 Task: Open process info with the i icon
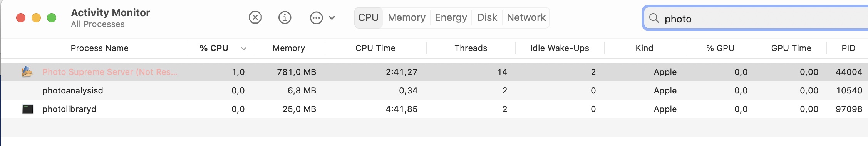pos(285,17)
